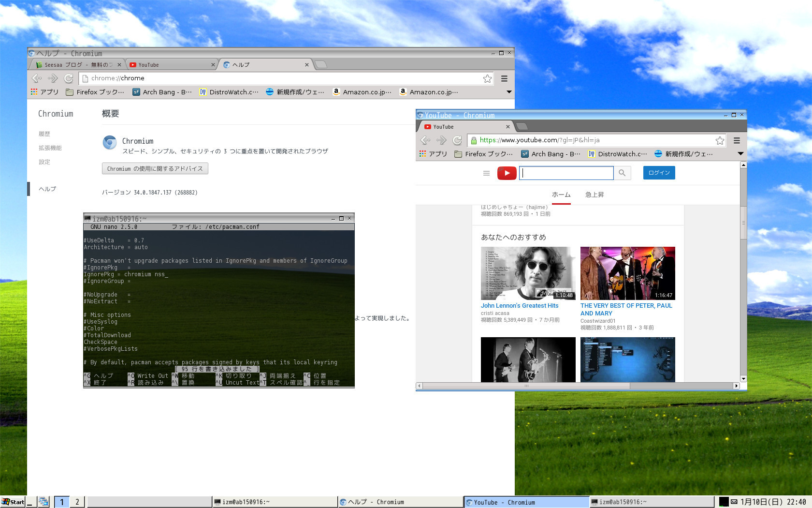Switch to workspace 1

(x=62, y=502)
